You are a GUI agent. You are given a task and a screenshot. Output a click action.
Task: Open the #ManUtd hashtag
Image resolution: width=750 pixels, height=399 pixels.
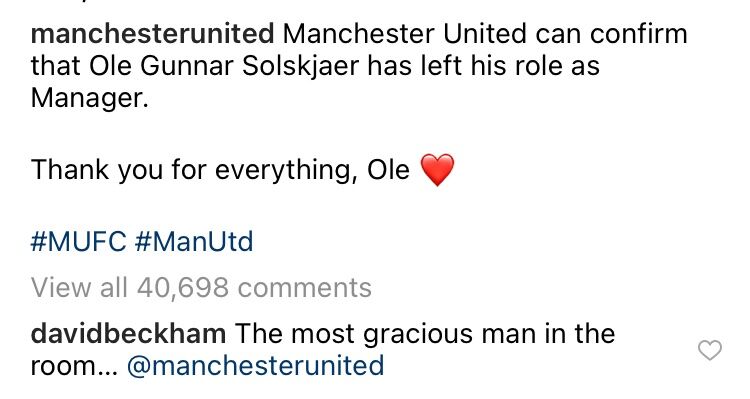[194, 241]
